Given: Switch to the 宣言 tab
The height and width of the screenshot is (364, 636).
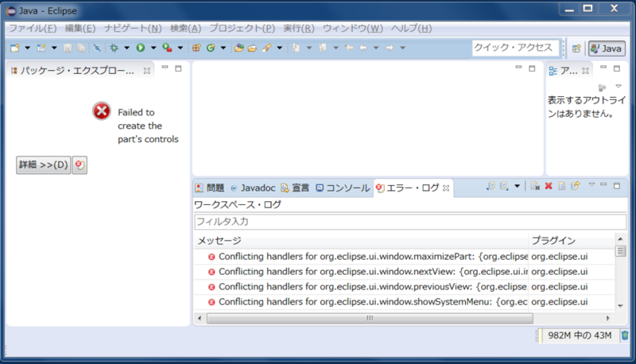Looking at the screenshot, I should [x=295, y=188].
